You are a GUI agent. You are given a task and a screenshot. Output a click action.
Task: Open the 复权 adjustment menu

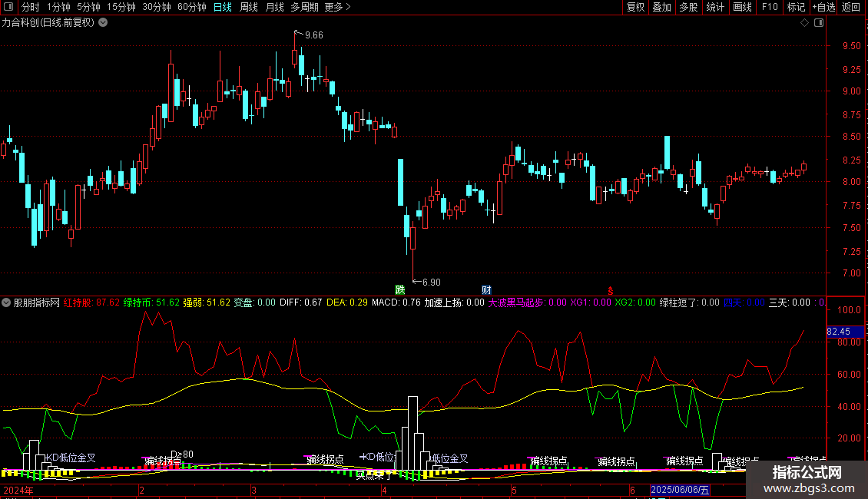click(x=635, y=7)
